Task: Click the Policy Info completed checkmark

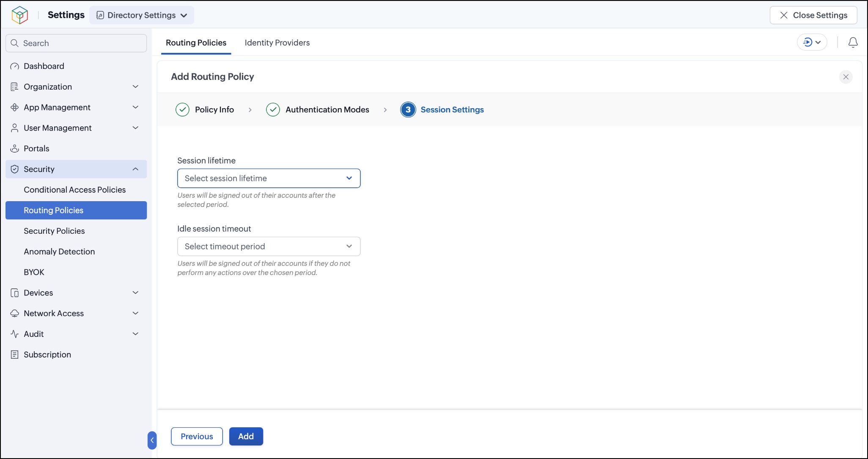Action: pyautogui.click(x=182, y=109)
